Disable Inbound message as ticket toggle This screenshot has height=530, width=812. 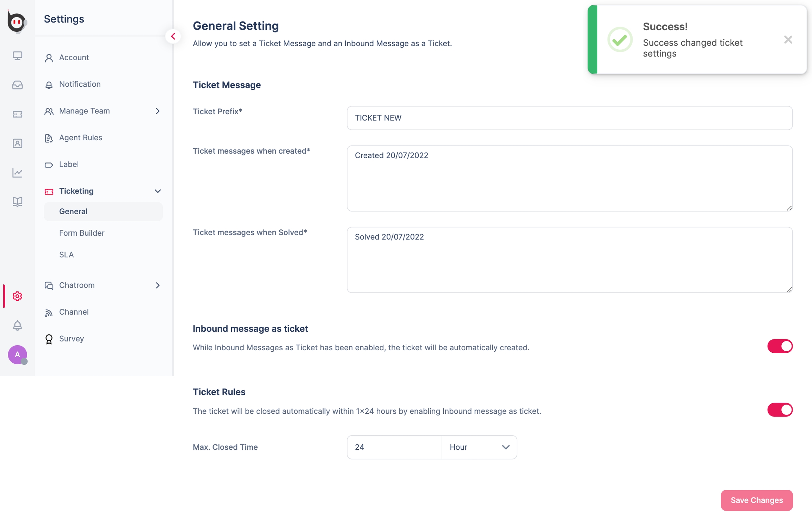pos(780,346)
